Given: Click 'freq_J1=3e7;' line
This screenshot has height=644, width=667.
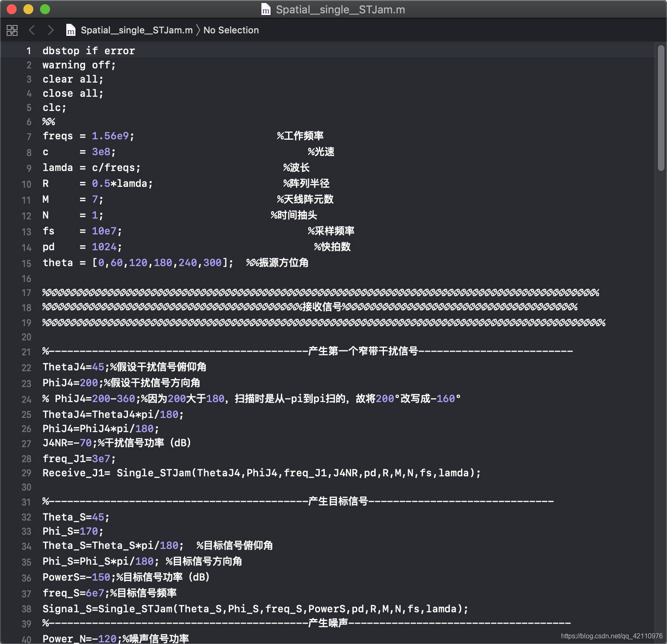Looking at the screenshot, I should (79, 459).
